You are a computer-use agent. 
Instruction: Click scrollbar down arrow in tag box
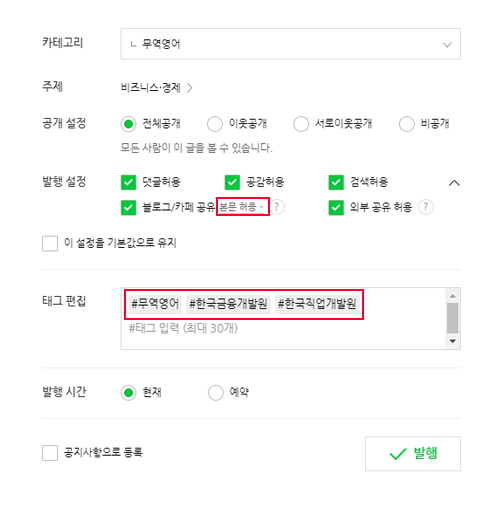click(453, 341)
